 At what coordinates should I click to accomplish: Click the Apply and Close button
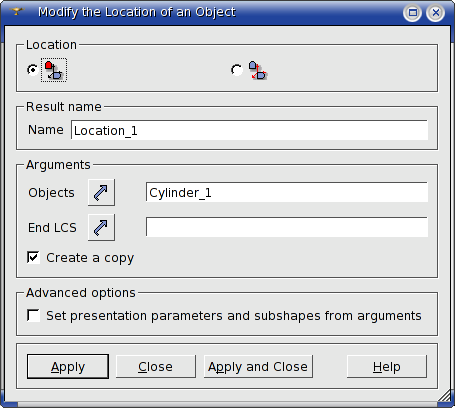tap(258, 367)
